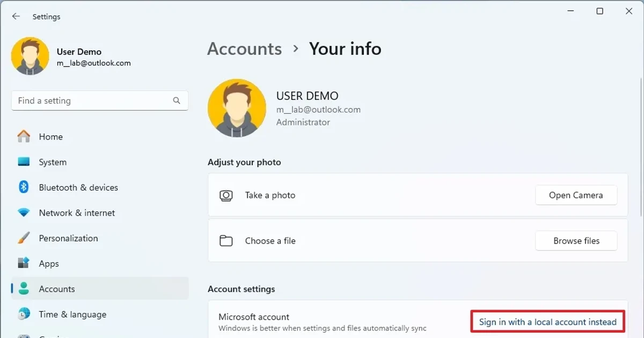This screenshot has height=338, width=644.
Task: Click the Account settings heading
Action: [x=241, y=289]
